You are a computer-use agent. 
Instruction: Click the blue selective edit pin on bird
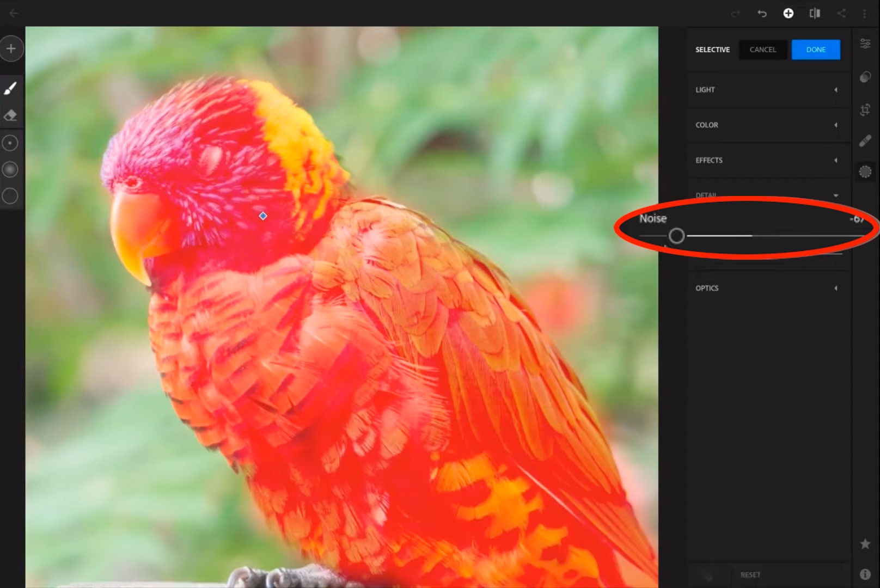(263, 216)
